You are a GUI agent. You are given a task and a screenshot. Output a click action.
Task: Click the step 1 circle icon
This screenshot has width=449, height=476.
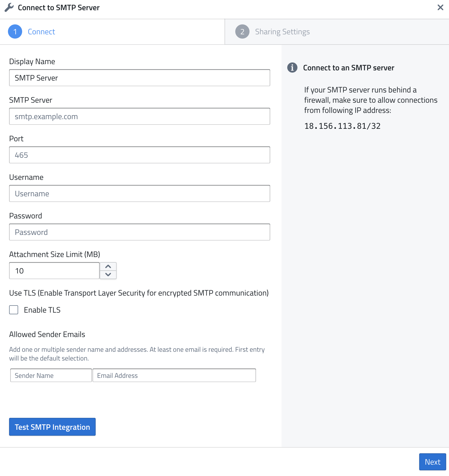click(x=15, y=32)
